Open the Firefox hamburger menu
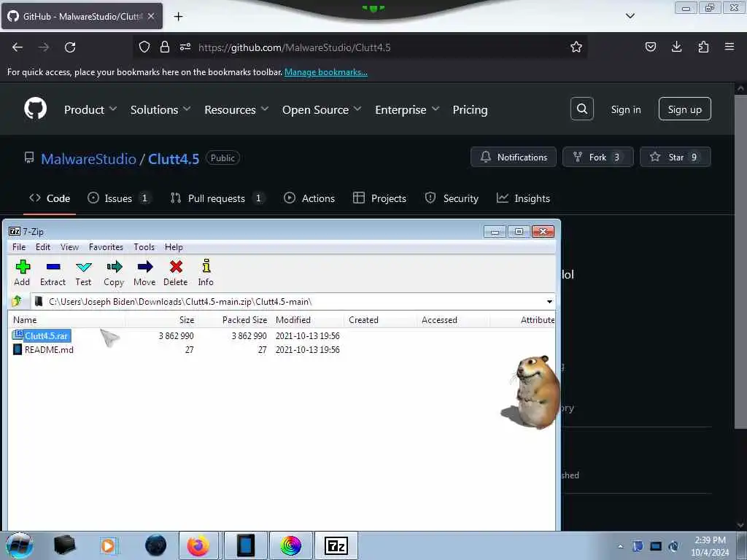The height and width of the screenshot is (560, 747). (729, 47)
